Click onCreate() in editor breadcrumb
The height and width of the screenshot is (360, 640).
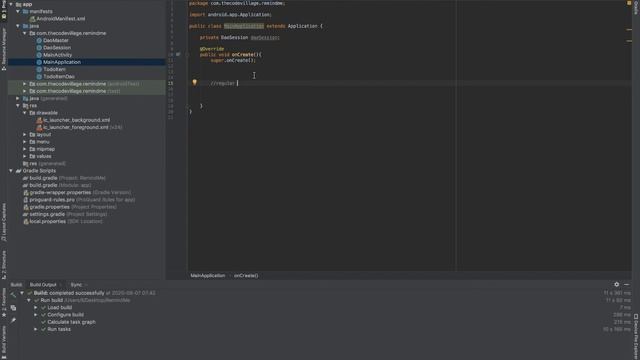point(246,276)
